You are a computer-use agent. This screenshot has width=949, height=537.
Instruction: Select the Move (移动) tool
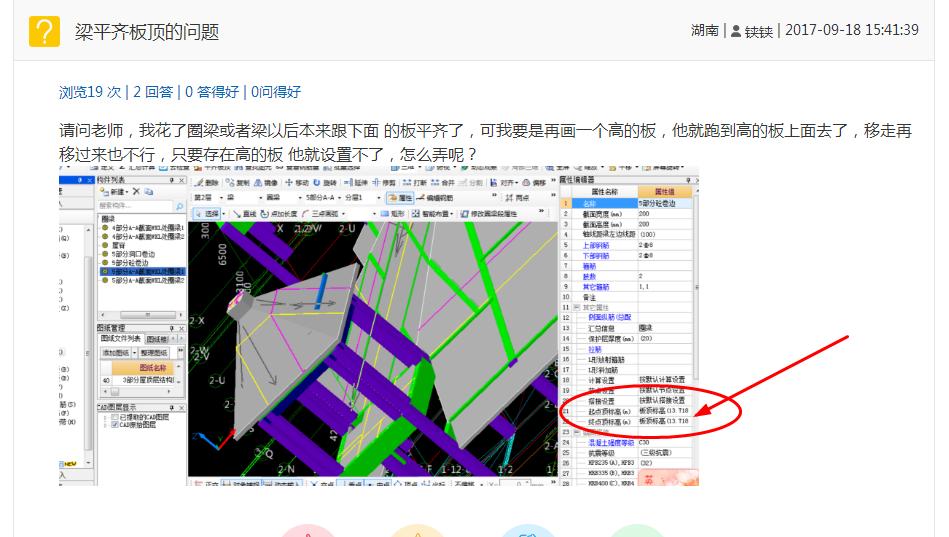tap(297, 182)
